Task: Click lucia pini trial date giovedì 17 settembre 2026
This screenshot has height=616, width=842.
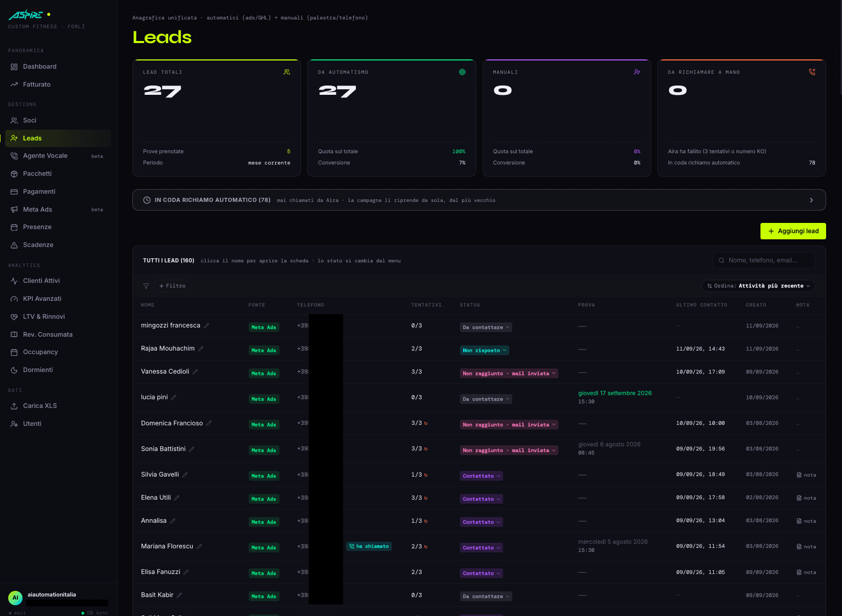Action: (615, 394)
